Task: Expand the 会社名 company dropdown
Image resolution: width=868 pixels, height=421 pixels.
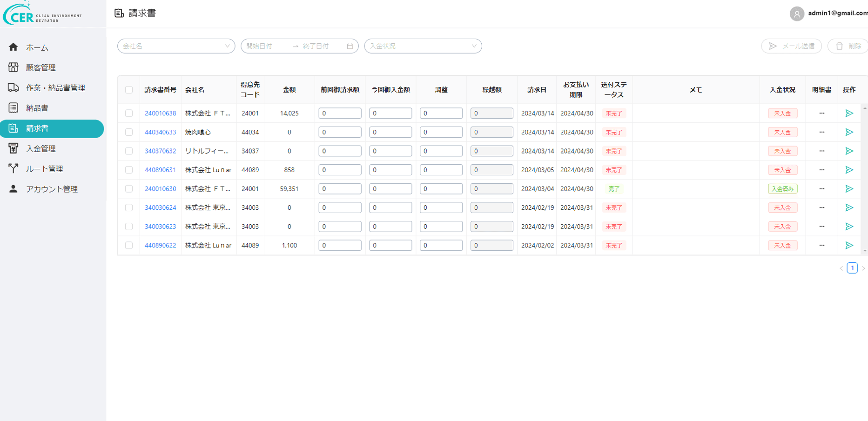Action: point(176,46)
